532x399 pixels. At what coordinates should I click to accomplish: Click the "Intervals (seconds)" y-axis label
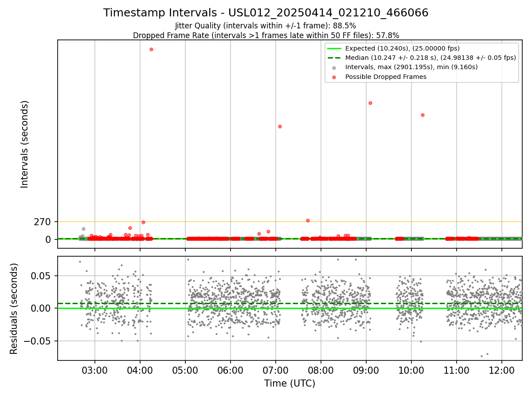[25, 144]
